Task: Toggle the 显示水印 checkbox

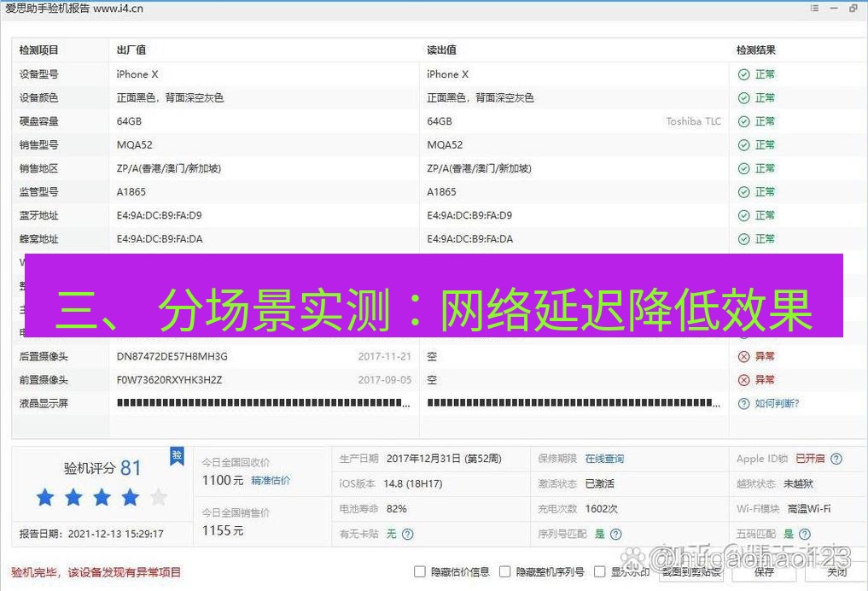Action: [x=599, y=572]
